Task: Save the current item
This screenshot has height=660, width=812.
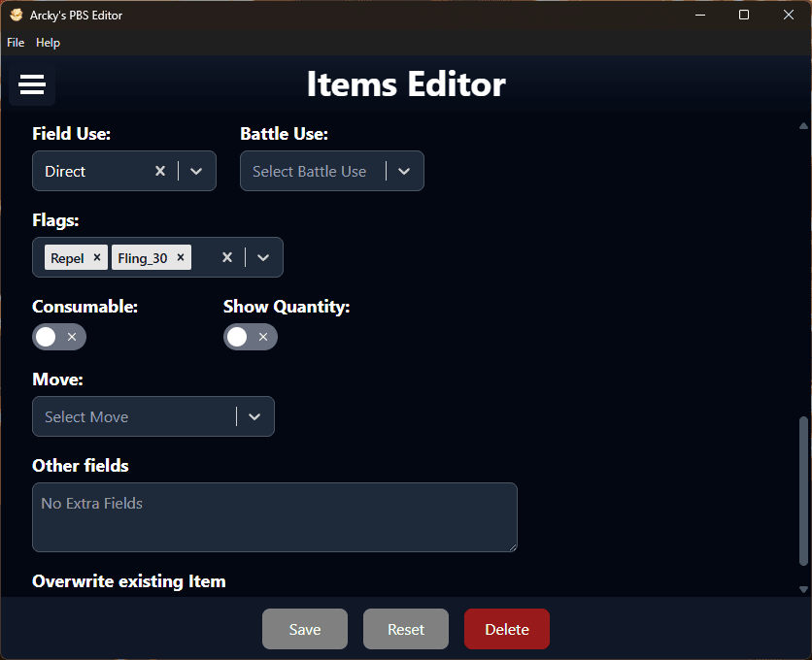Action: 304,629
